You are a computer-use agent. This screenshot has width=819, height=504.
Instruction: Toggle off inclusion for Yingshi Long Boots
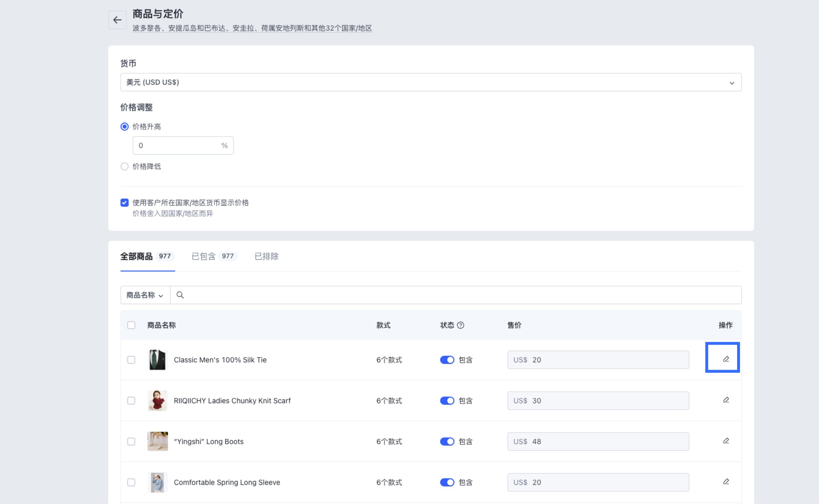point(447,441)
